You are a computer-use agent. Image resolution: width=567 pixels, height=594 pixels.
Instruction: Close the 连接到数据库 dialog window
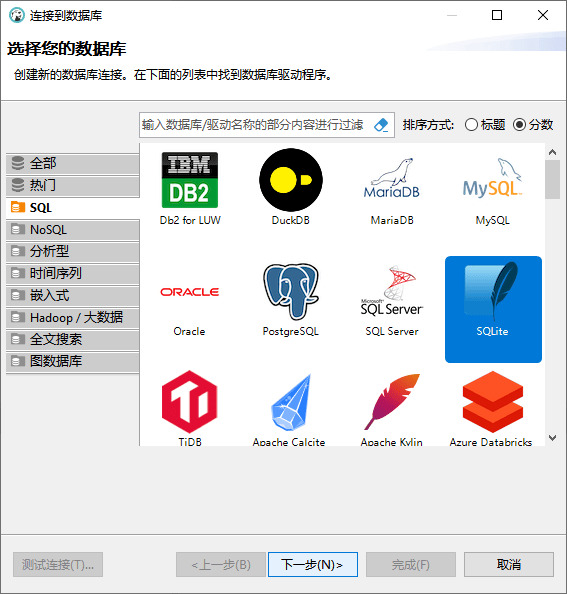pos(543,15)
